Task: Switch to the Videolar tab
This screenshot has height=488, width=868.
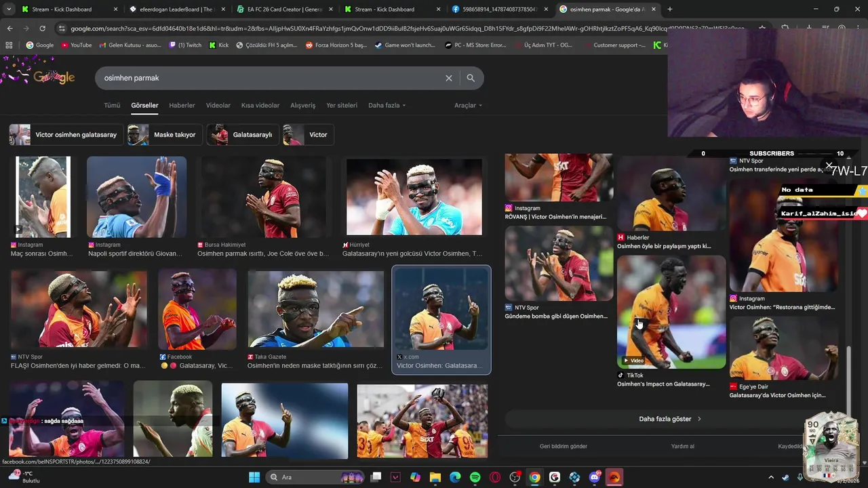Action: point(218,105)
